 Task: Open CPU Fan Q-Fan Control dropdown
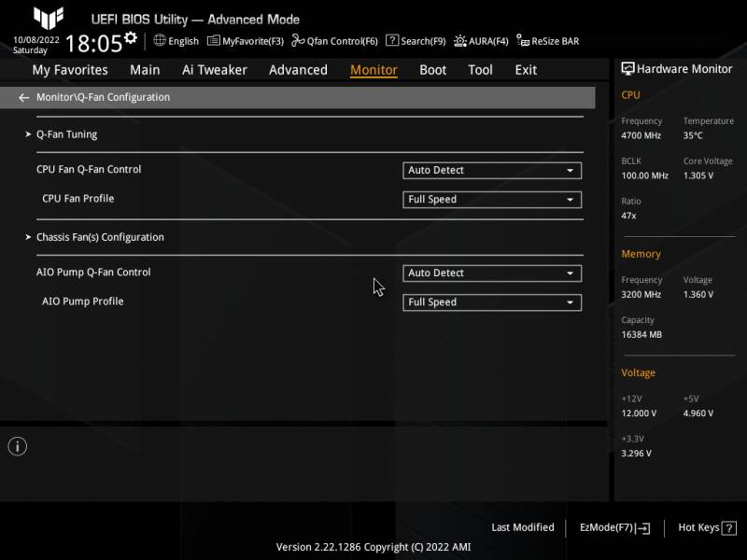[x=492, y=171]
